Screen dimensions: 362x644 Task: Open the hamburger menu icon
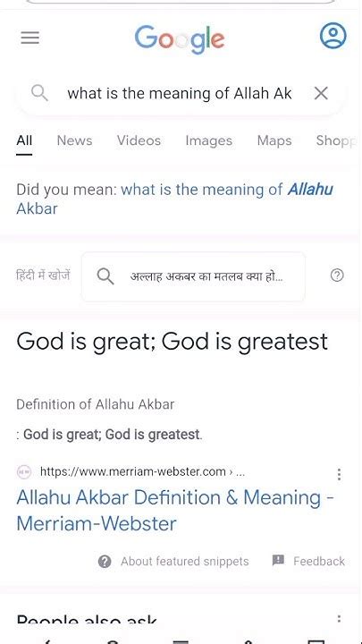30,38
